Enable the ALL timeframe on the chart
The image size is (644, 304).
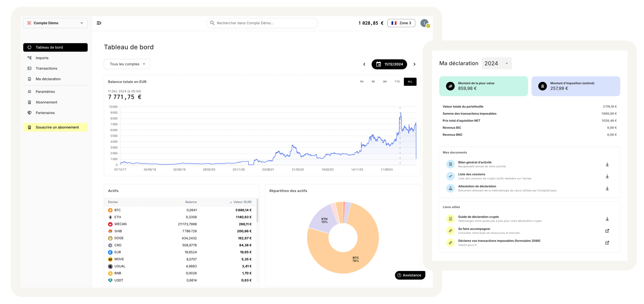tap(410, 81)
